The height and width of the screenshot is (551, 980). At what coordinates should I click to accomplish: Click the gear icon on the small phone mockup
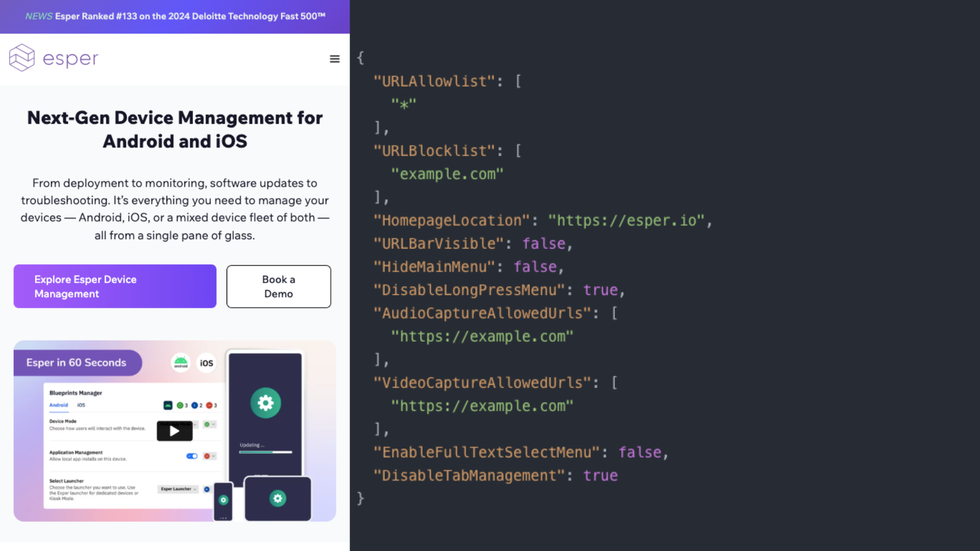[x=223, y=500]
